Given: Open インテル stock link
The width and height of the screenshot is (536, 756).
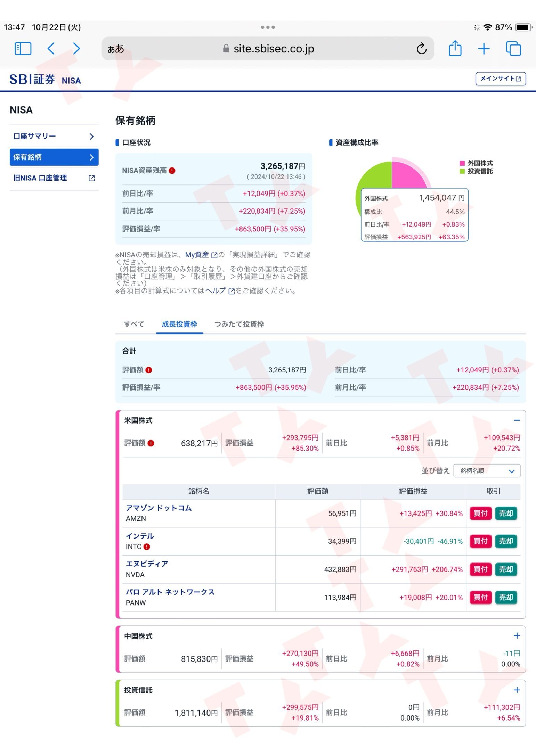Looking at the screenshot, I should (140, 536).
